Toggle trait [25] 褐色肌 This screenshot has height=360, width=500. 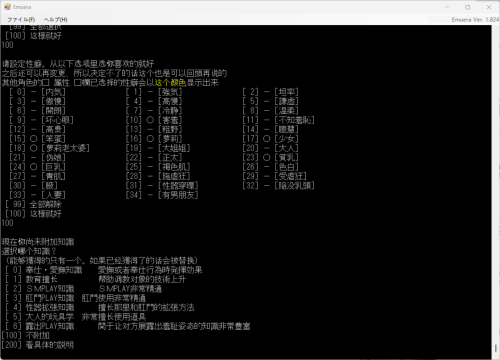tap(158, 166)
